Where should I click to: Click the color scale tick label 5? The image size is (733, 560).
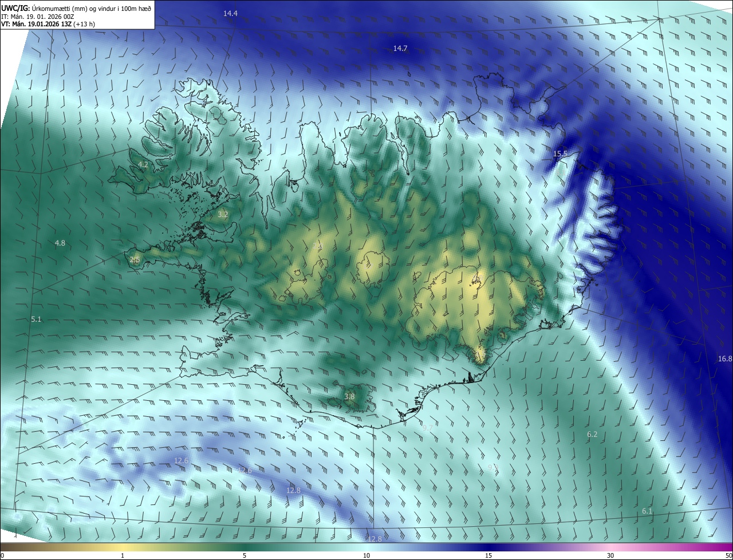tap(245, 556)
